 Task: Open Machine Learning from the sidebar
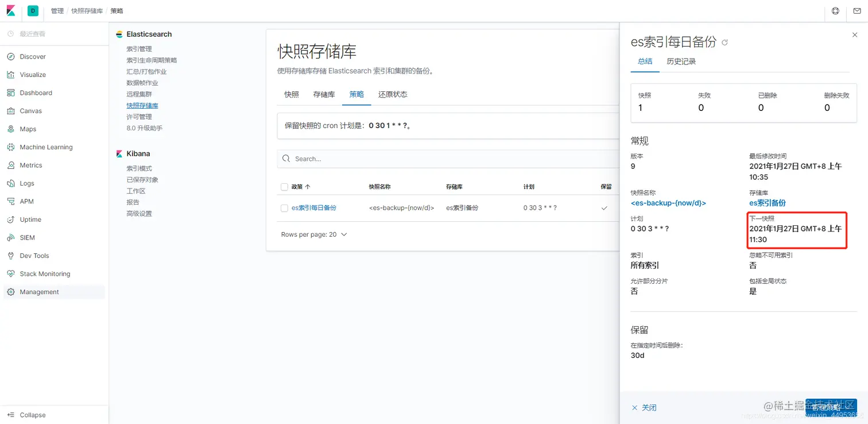pyautogui.click(x=46, y=147)
